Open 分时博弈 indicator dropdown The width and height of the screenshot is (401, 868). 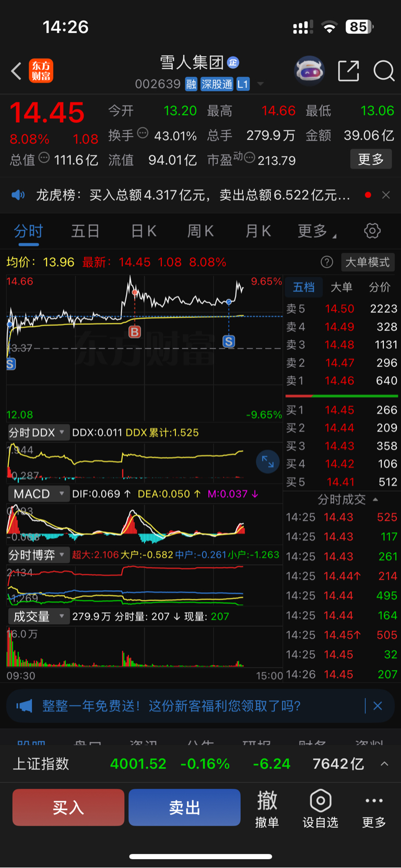38,555
